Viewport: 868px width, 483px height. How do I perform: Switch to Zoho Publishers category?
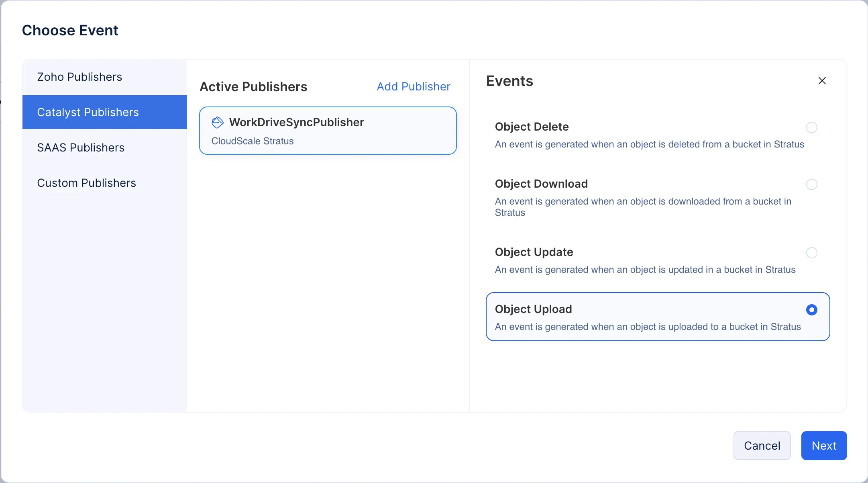click(79, 77)
